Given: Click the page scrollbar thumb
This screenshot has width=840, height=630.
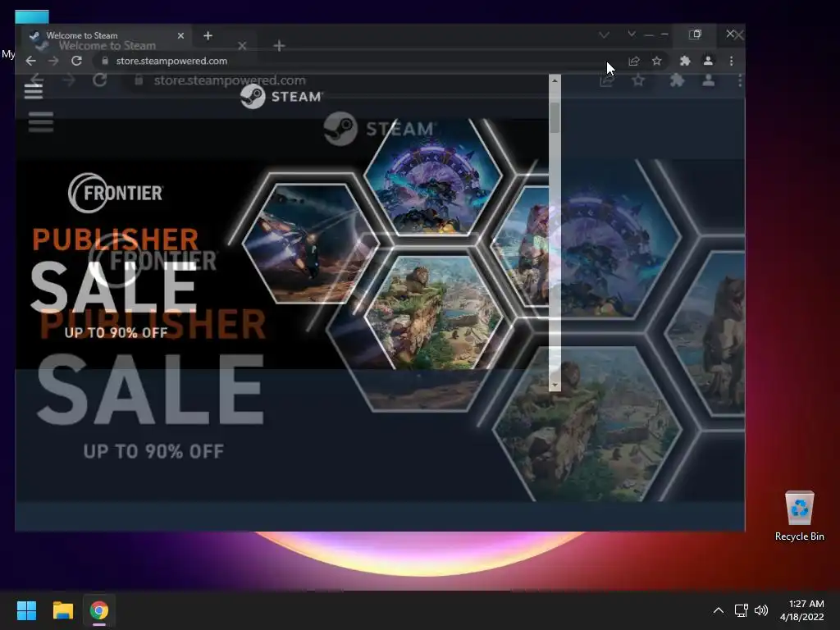Looking at the screenshot, I should coord(555,118).
